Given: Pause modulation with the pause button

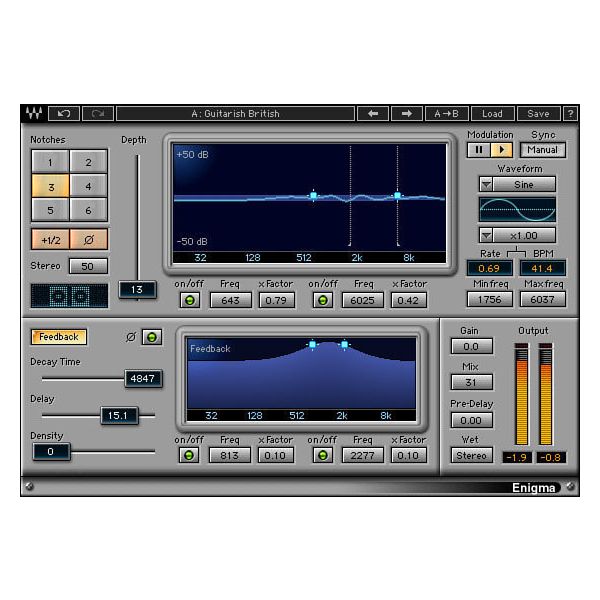Looking at the screenshot, I should coord(478,150).
